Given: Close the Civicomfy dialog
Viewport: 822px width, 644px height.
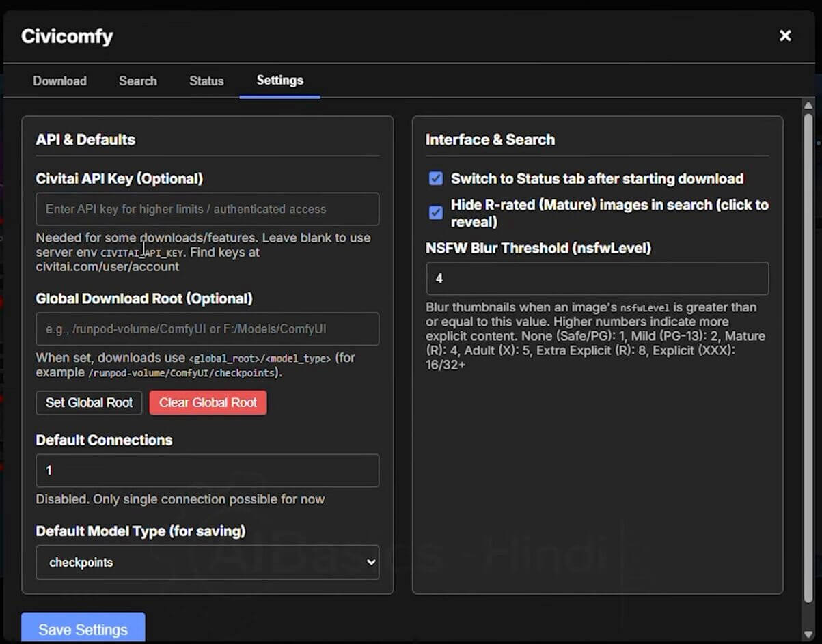Looking at the screenshot, I should point(785,36).
